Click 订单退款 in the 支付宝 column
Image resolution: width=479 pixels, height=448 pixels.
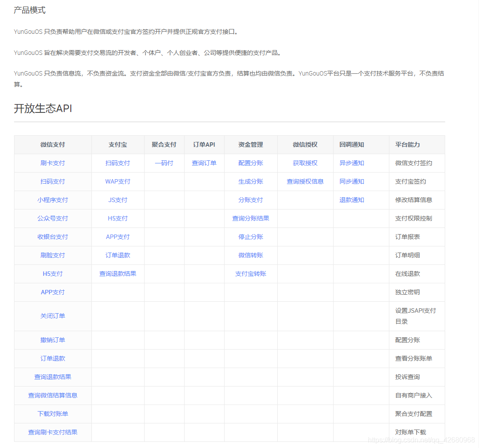point(118,255)
